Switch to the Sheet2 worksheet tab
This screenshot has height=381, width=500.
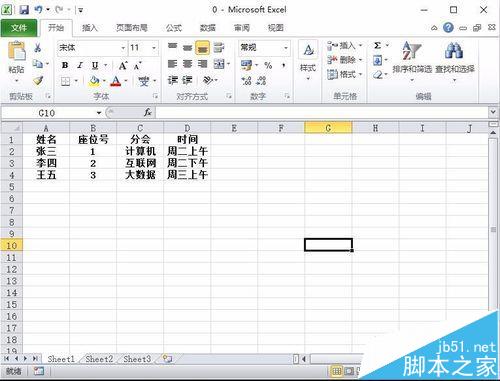click(x=99, y=359)
